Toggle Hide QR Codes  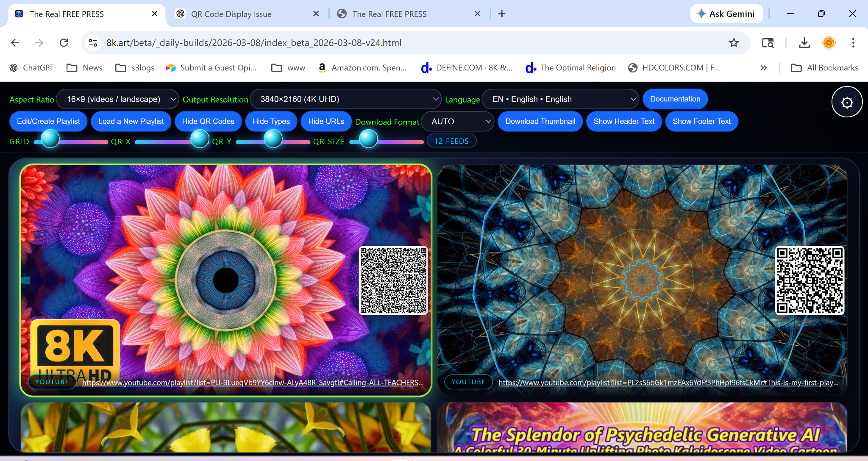(x=208, y=122)
